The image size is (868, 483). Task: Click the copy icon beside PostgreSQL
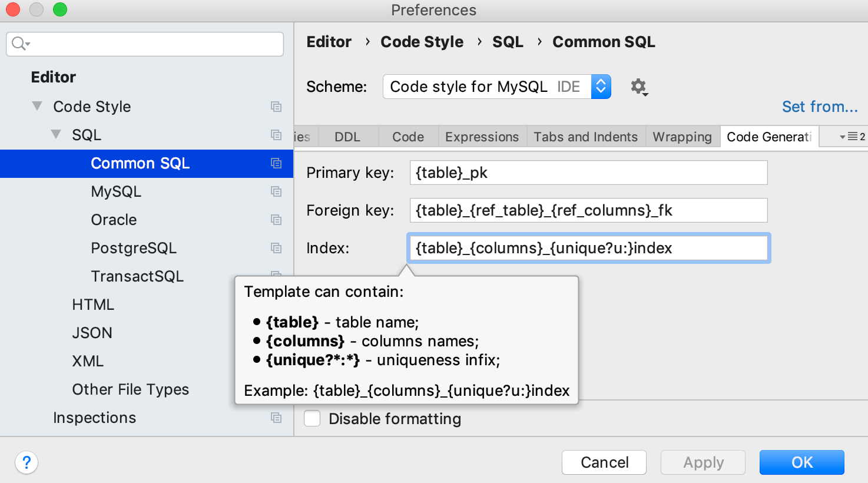click(x=276, y=248)
